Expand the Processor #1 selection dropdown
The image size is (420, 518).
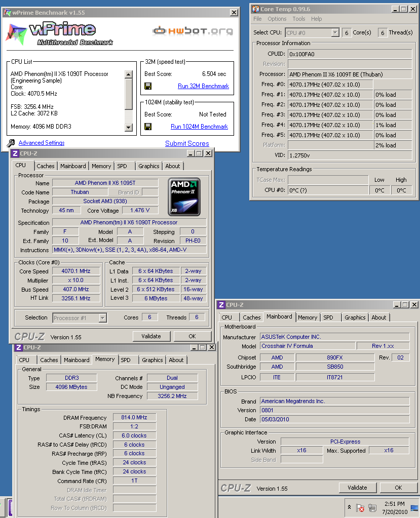click(102, 318)
